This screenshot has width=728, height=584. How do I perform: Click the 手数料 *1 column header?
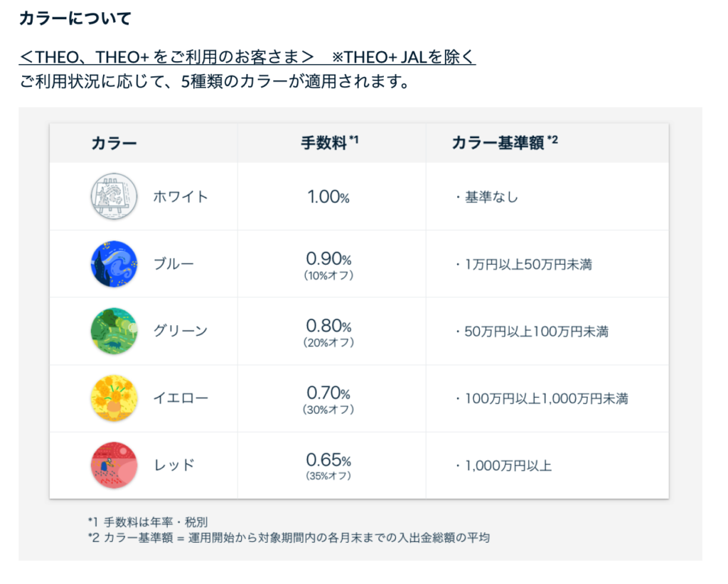(330, 143)
